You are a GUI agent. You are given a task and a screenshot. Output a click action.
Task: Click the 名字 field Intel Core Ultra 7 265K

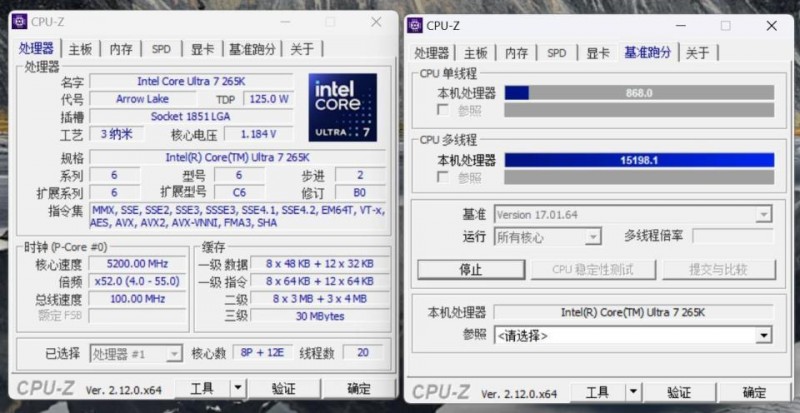click(x=191, y=81)
